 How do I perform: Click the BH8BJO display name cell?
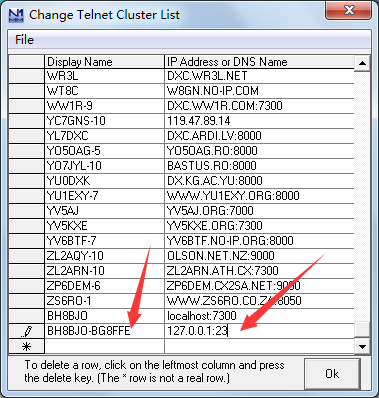tap(104, 316)
